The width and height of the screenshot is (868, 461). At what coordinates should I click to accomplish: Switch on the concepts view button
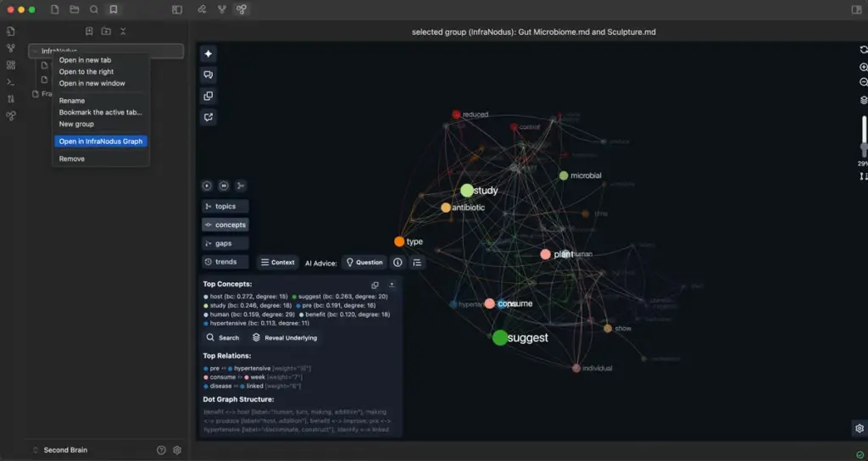(x=225, y=225)
